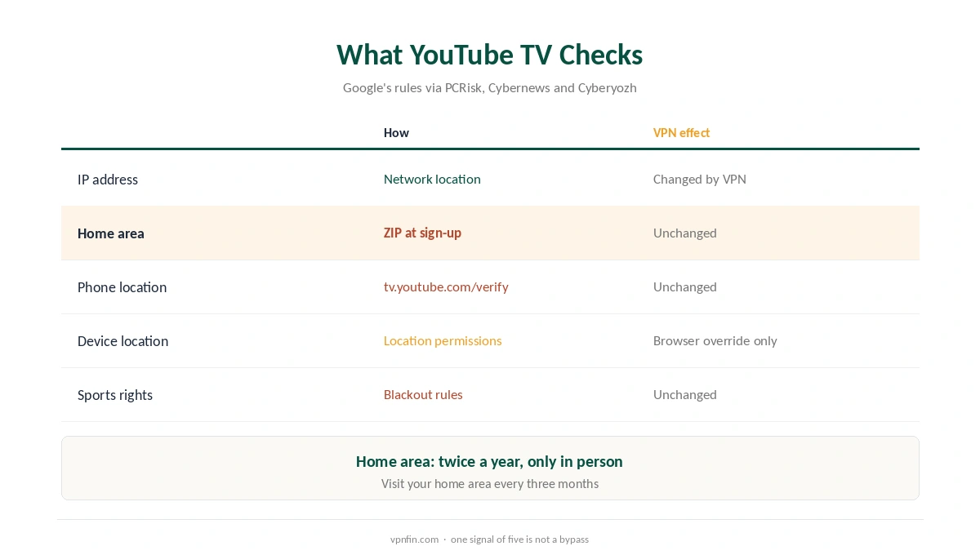Click the 'ZIP at sign-up' cell

click(x=422, y=233)
